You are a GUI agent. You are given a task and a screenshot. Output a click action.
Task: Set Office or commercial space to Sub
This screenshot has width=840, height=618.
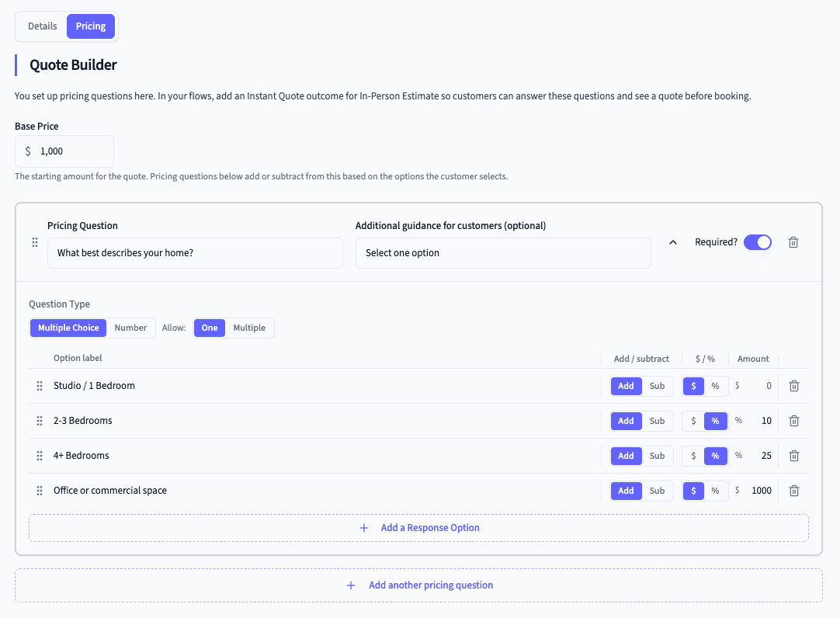[x=657, y=491]
